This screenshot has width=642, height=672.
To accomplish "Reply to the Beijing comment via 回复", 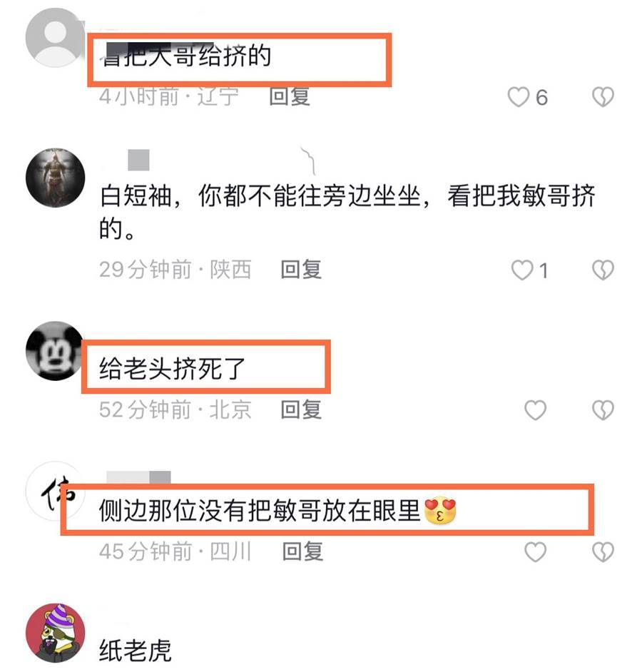I will click(x=301, y=409).
